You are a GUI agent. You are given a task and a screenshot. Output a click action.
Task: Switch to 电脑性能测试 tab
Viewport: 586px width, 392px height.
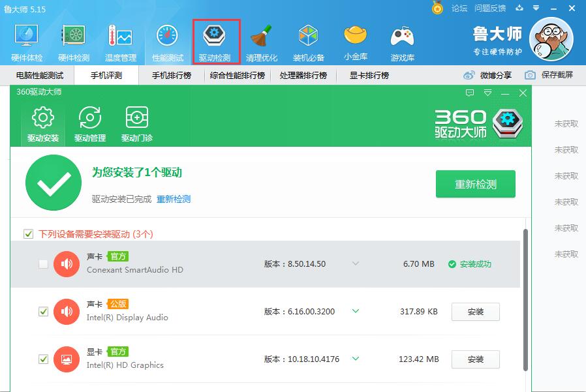point(40,76)
